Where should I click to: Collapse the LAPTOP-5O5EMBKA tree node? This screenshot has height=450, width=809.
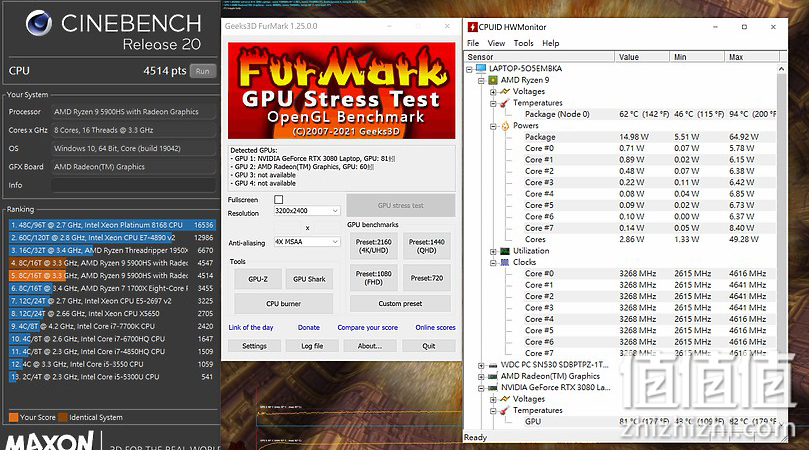(x=469, y=69)
